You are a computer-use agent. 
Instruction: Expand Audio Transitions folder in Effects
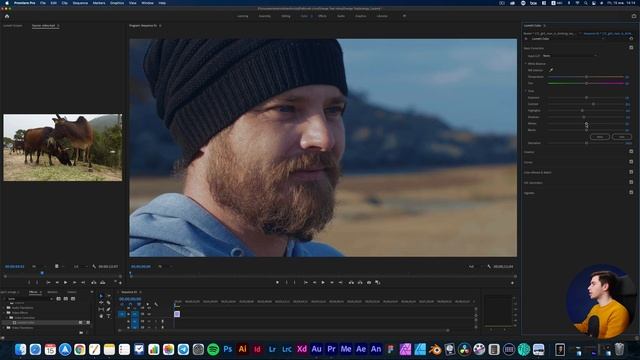click(4, 308)
